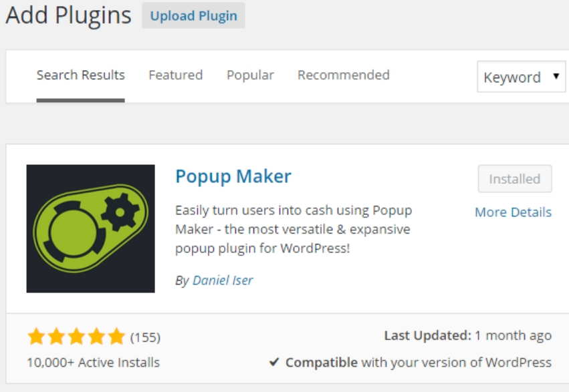The height and width of the screenshot is (392, 569).
Task: Click the compatibility checkmark icon
Action: pyautogui.click(x=275, y=363)
